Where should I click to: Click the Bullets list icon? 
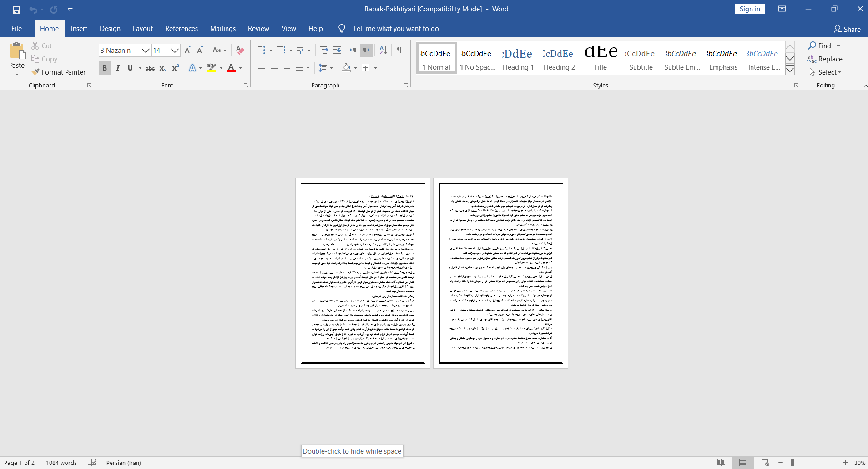tap(262, 50)
